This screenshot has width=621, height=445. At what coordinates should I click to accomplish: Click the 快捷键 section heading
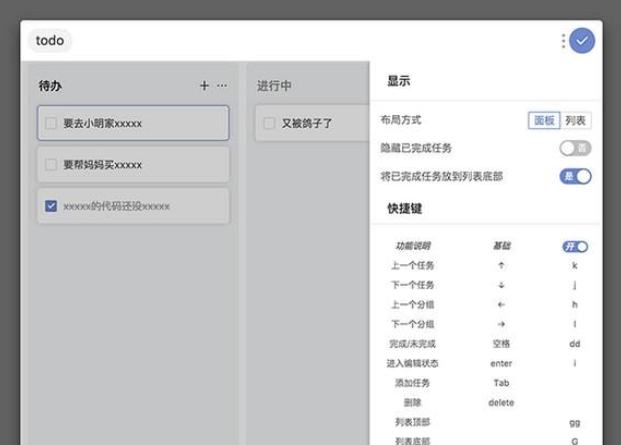click(404, 208)
